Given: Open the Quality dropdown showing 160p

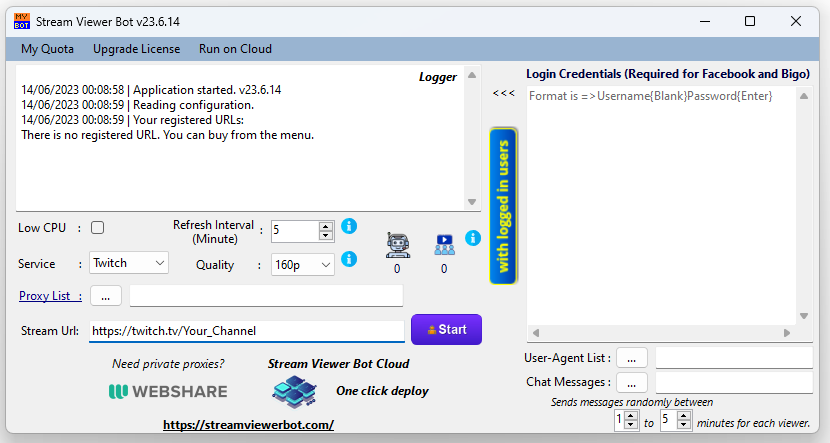Looking at the screenshot, I should pyautogui.click(x=302, y=265).
